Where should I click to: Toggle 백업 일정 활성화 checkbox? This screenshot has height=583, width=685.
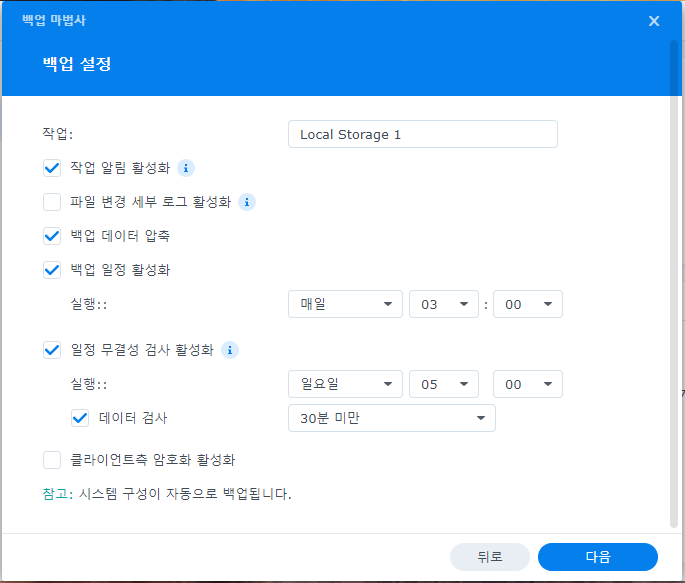pos(52,270)
